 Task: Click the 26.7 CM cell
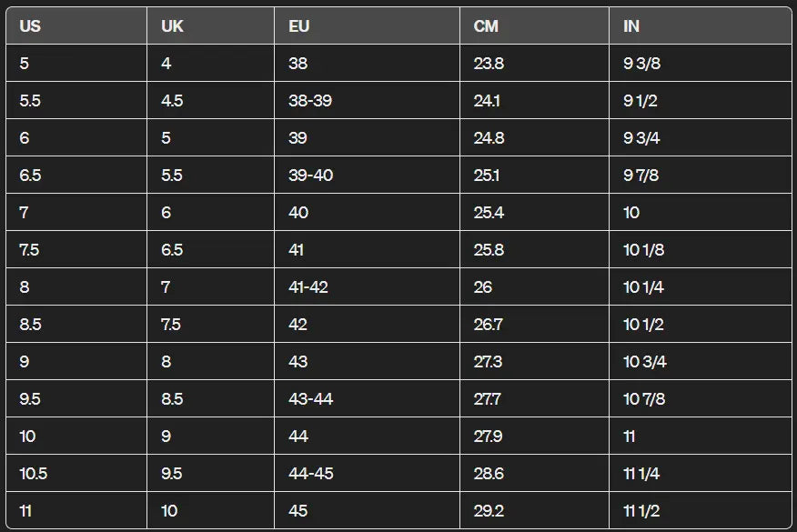[489, 325]
